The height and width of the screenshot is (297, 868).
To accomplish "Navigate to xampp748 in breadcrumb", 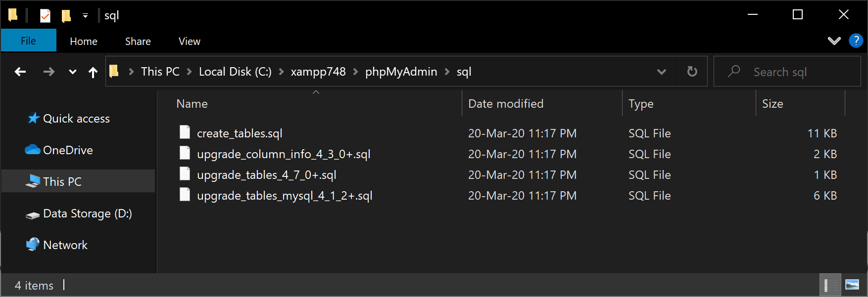I will point(318,72).
